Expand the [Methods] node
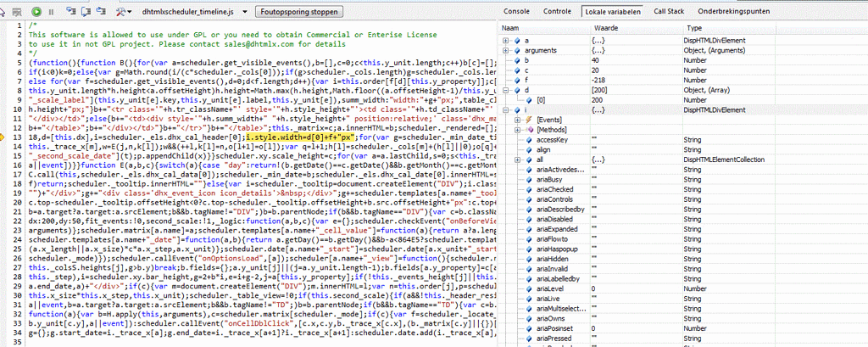Screen dimensions: 868x347 click(x=517, y=130)
